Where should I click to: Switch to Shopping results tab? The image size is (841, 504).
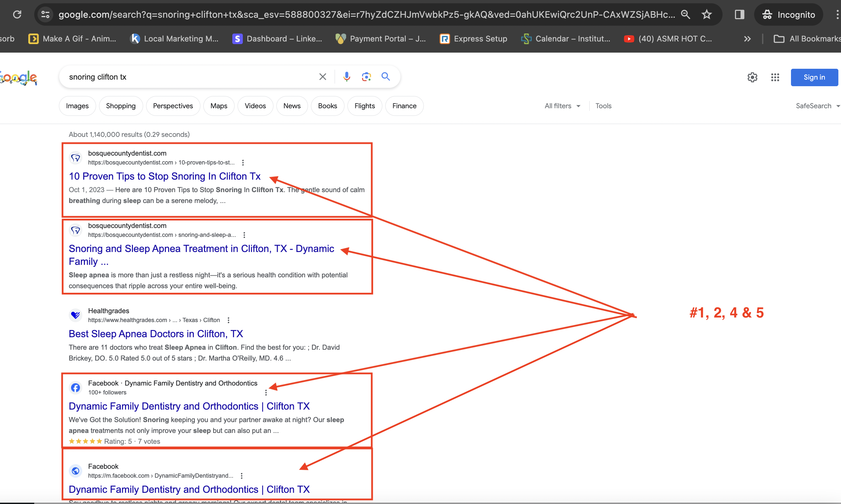[120, 106]
